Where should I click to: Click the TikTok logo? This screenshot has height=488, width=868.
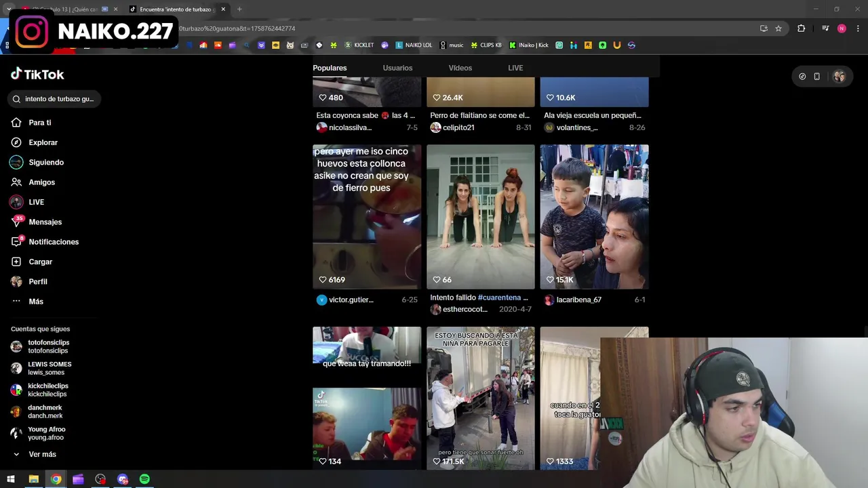[x=37, y=74]
